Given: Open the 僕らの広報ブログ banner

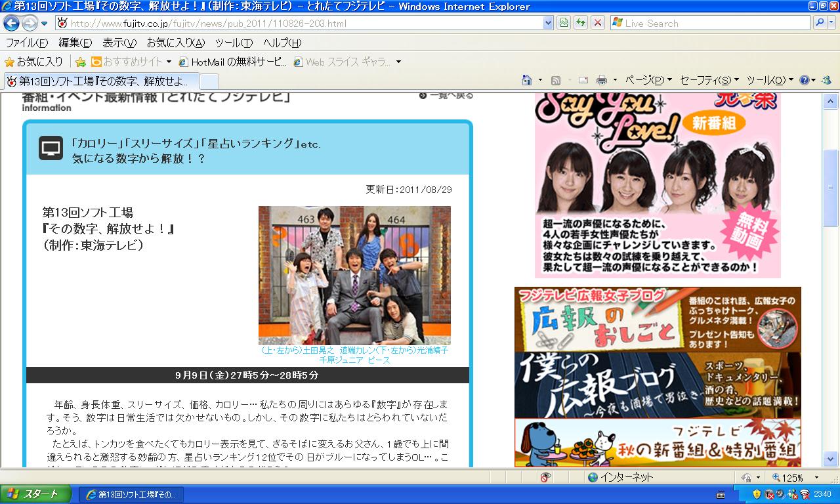Looking at the screenshot, I should click(658, 385).
